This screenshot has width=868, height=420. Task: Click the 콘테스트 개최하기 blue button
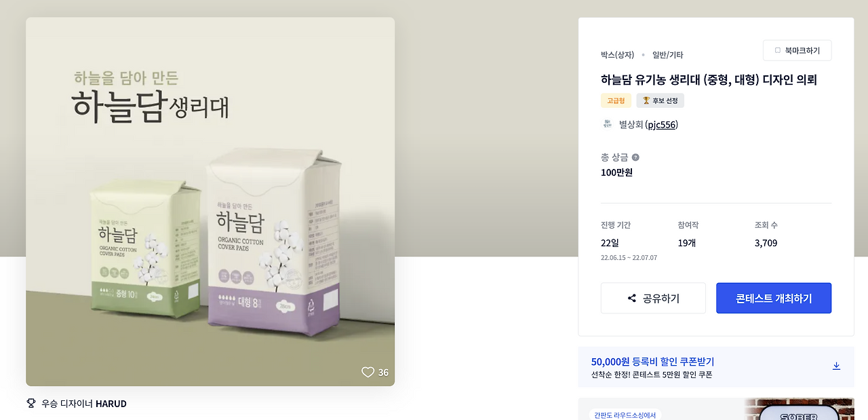773,298
